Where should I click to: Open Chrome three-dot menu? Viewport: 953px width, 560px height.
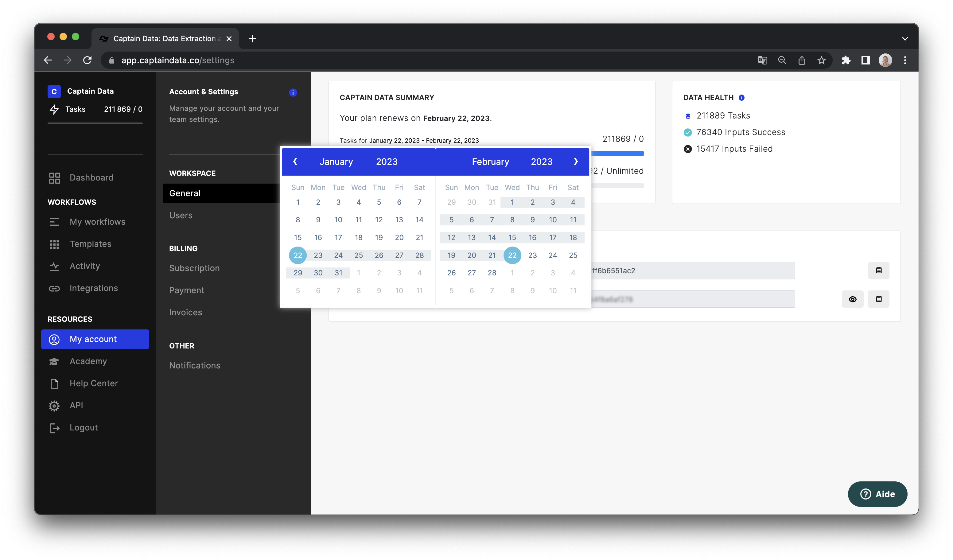[905, 60]
